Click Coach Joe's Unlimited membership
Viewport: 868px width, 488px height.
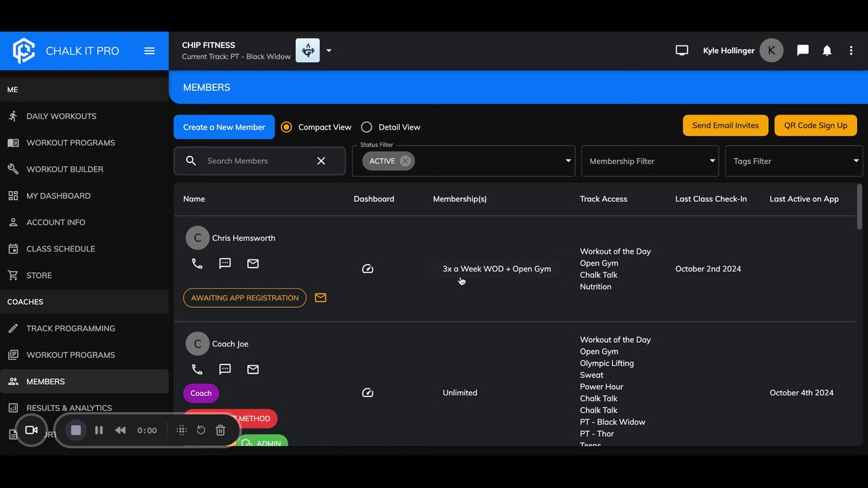point(460,392)
